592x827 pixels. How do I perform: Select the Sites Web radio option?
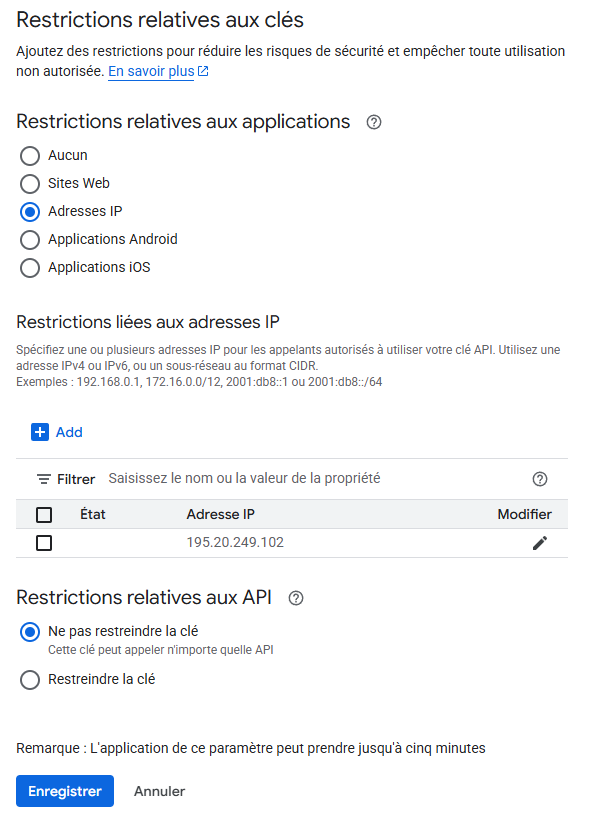point(30,184)
